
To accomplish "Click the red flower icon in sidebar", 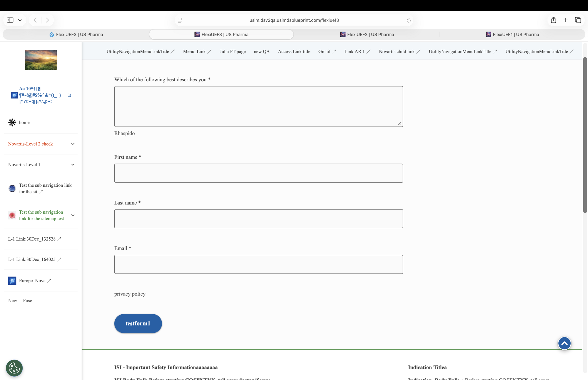I will click(x=12, y=215).
